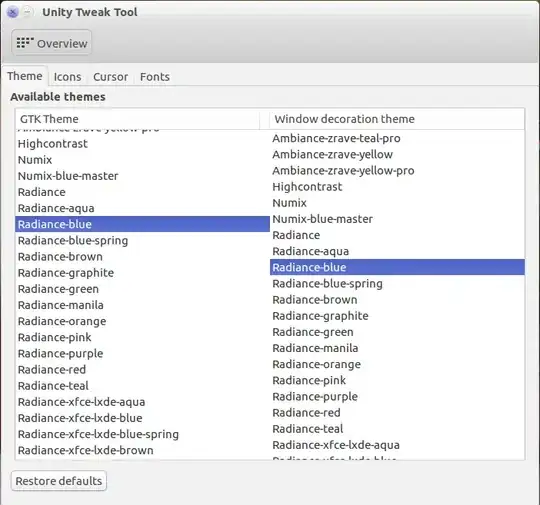Choose Numix window decoration theme
Viewport: 540px width, 505px height.
coord(397,203)
